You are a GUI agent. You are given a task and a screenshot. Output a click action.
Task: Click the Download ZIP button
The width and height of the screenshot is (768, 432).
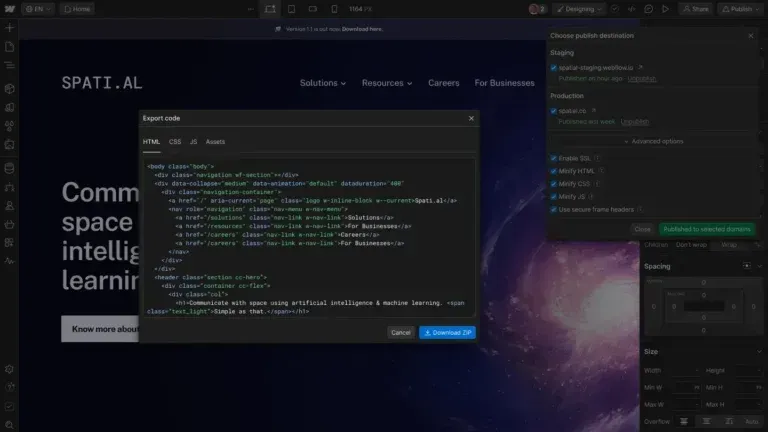pyautogui.click(x=447, y=333)
